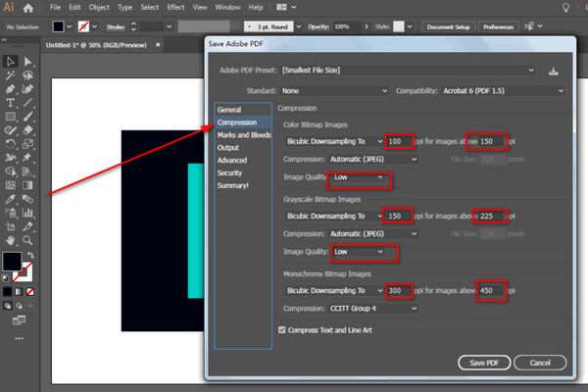Select the Column Graph tool
This screenshot has width=588, height=392.
click(x=27, y=213)
